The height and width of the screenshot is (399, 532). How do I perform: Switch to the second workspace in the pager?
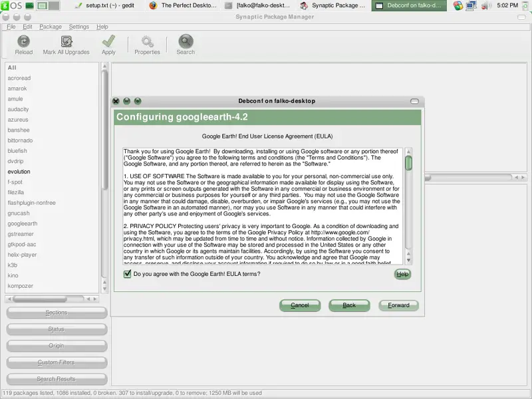[x=54, y=5]
